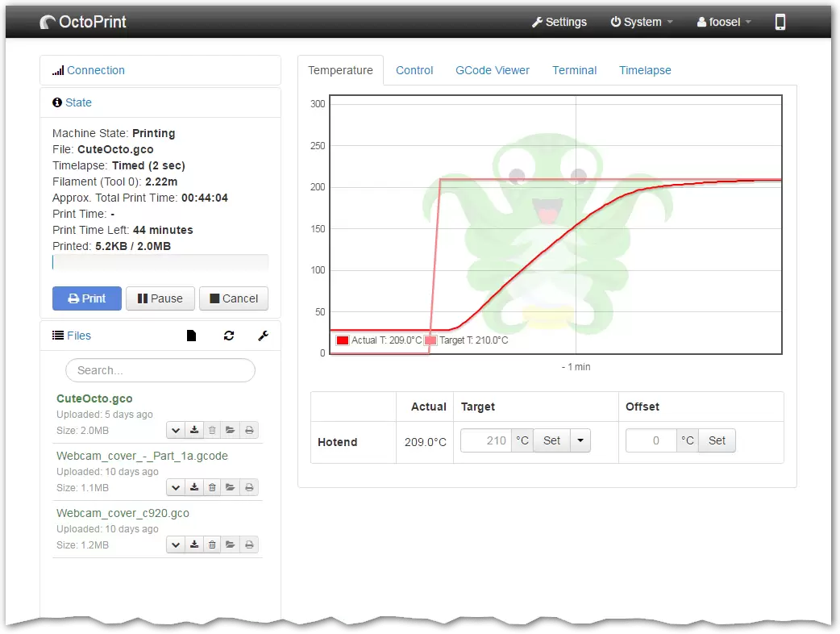Open the Terminal tab
Viewport: 840px width, 634px height.
point(574,70)
